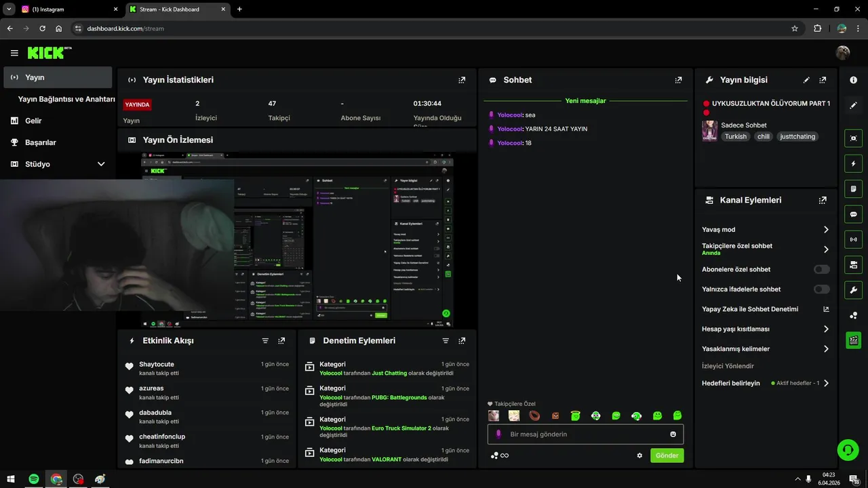Viewport: 868px width, 488px height.
Task: Click the Turkish tag chip
Action: click(x=735, y=136)
